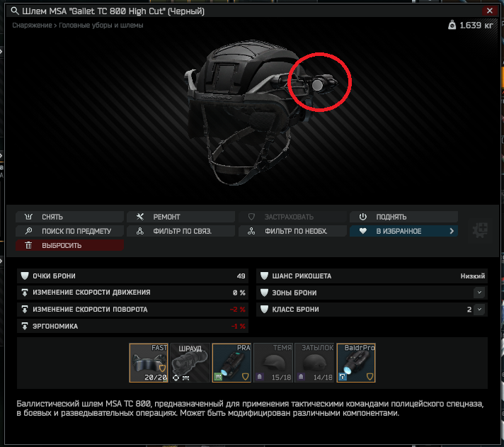Click the heart icon on В ИЗБРАННОЕ
Screen dimensions: 504x447
point(363,231)
